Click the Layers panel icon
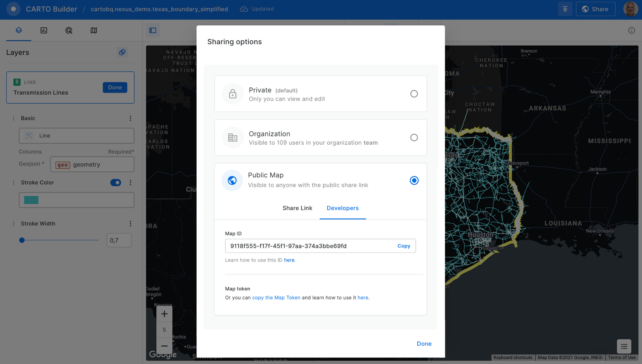This screenshot has width=642, height=364. pyautogui.click(x=18, y=30)
